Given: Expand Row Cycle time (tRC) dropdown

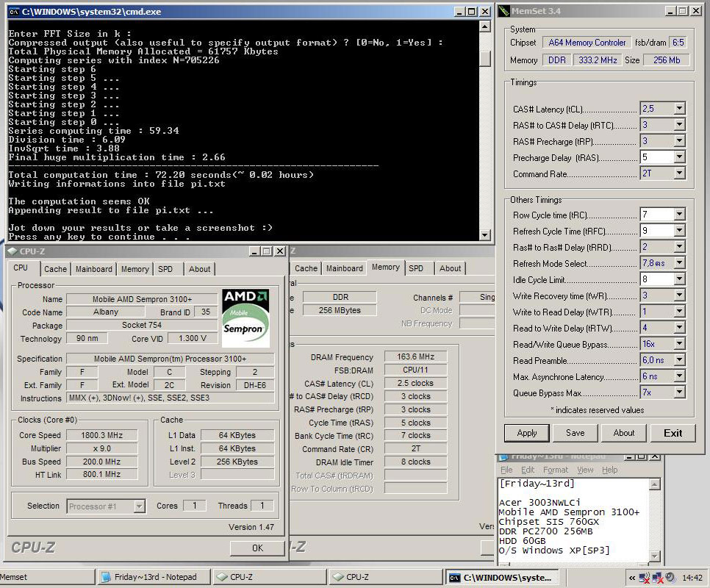Looking at the screenshot, I should (x=679, y=215).
